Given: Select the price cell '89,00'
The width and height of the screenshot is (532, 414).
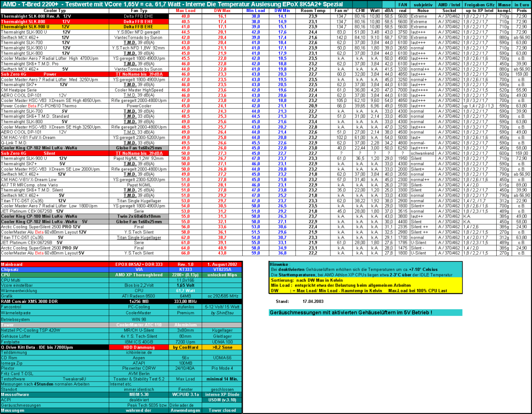Looking at the screenshot, I should coord(522,185).
